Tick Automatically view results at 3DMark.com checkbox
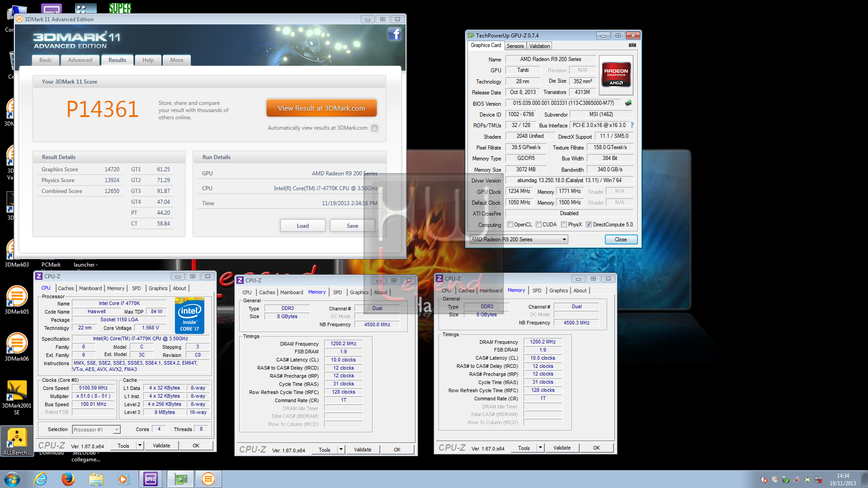Viewport: 868px width, 488px height. (374, 128)
